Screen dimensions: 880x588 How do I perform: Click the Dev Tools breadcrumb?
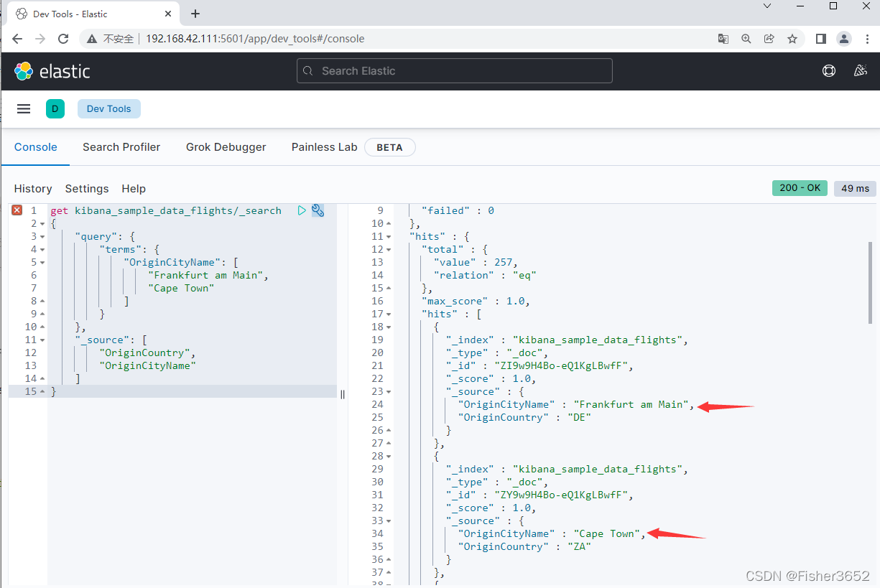[109, 109]
